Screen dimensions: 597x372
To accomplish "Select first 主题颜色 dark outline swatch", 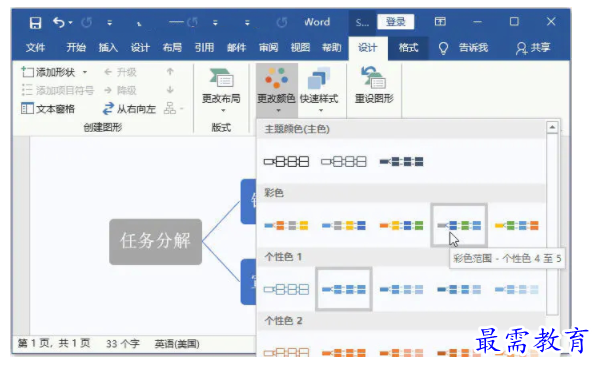I will pos(286,162).
